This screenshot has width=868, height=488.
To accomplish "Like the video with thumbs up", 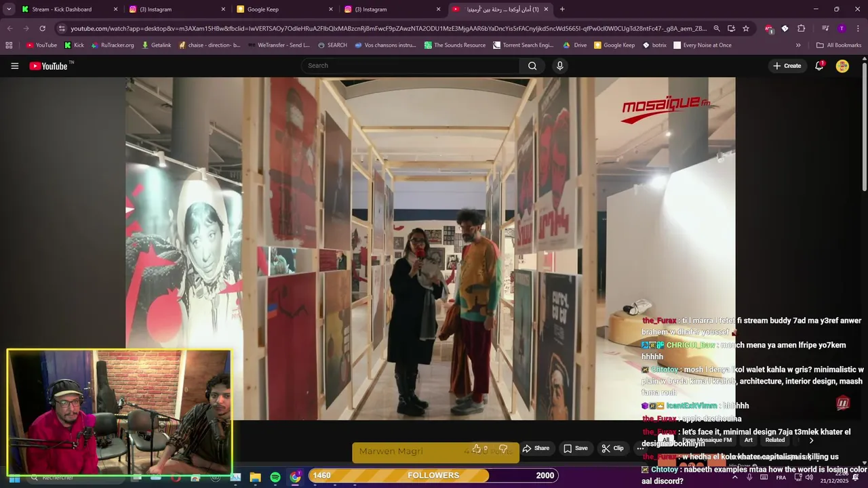I will click(479, 448).
